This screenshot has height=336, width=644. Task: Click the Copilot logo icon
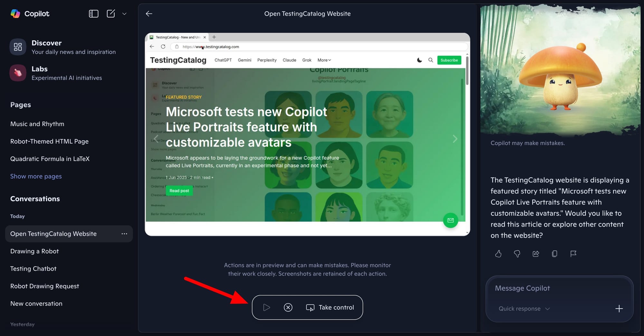pos(15,14)
